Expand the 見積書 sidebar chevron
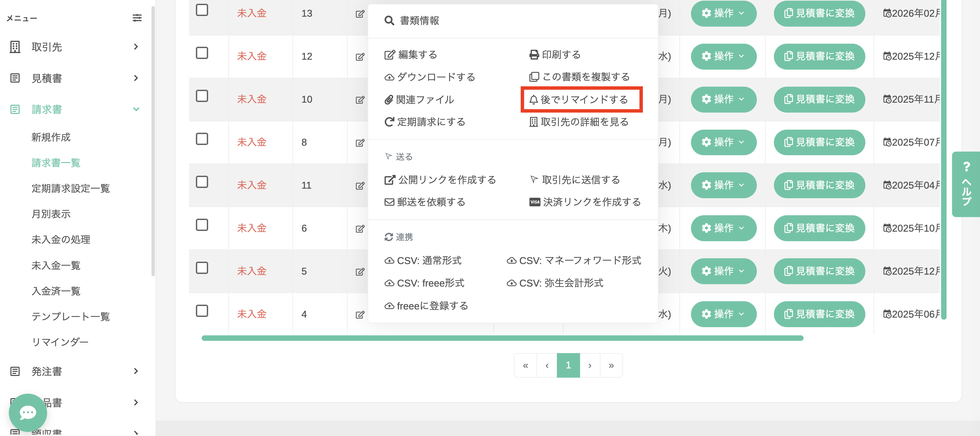 pos(136,78)
